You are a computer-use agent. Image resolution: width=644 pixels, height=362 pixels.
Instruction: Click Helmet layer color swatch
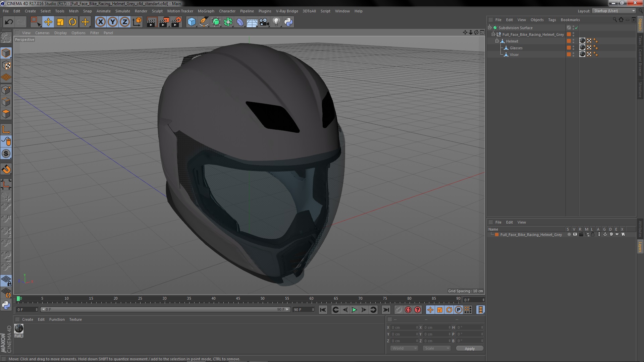[569, 41]
